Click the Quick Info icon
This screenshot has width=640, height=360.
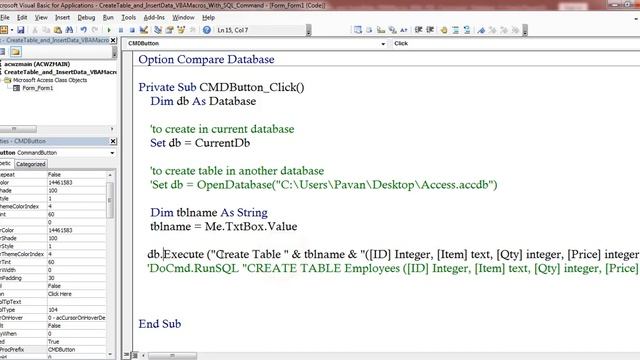point(381,30)
